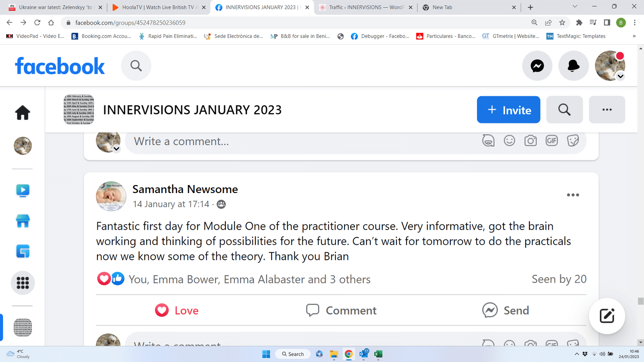Open Messenger from the top bar
The width and height of the screenshot is (644, 362).
pos(537,66)
